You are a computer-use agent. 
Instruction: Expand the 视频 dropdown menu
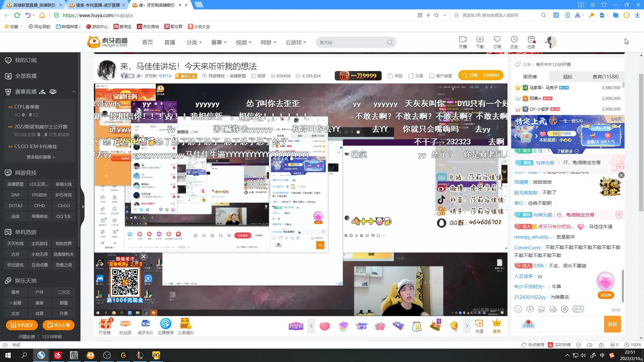coord(244,43)
